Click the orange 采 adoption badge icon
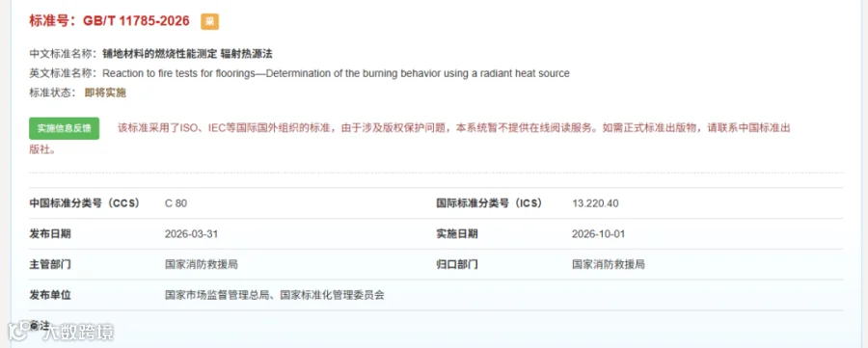The height and width of the screenshot is (348, 868). click(210, 21)
